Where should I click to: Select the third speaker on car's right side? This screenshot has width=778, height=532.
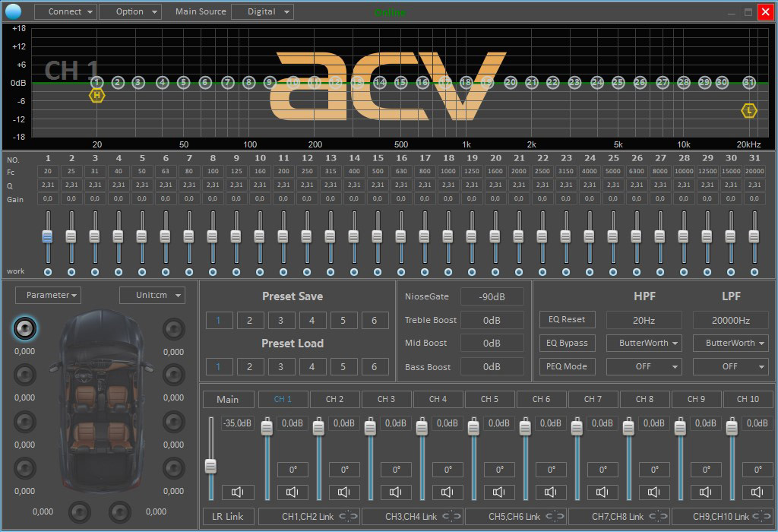coord(174,422)
